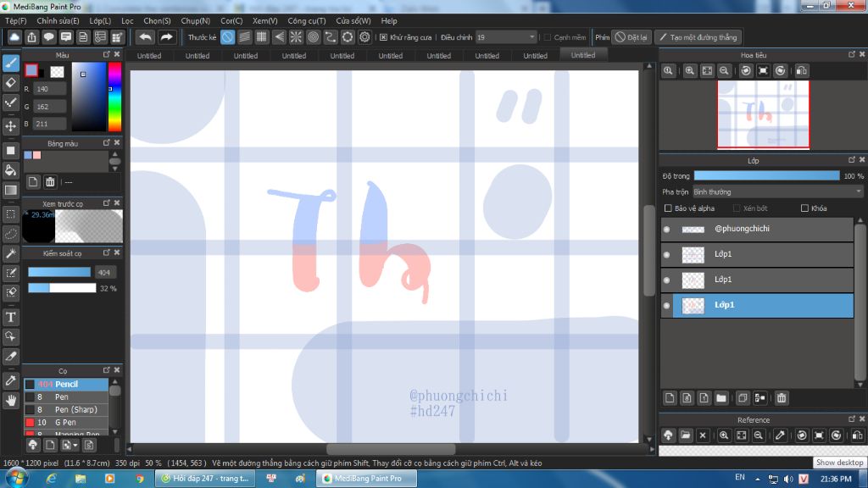
Task: Pick color with the Reference panel eyedropper
Action: 780,435
